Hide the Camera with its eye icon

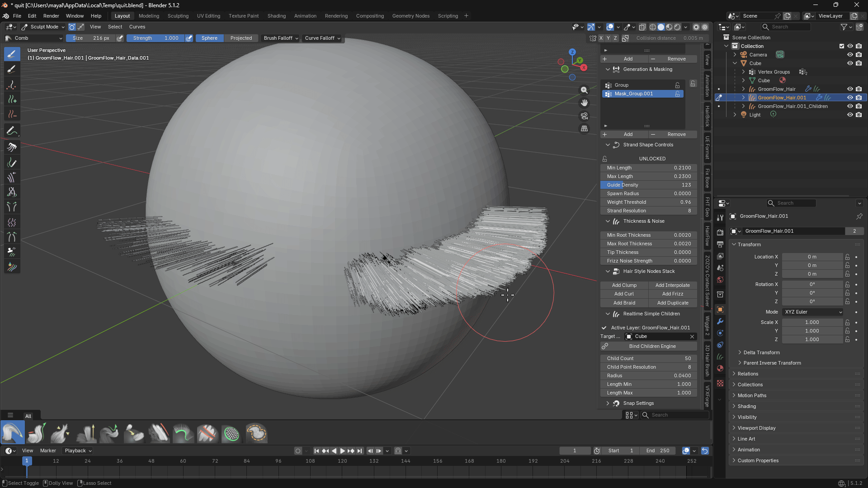(x=850, y=55)
